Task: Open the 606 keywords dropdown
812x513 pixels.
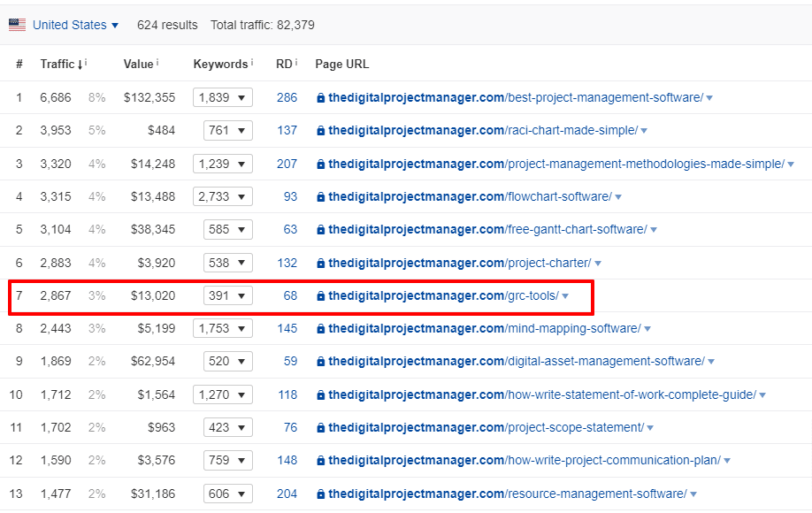Action: pyautogui.click(x=228, y=494)
